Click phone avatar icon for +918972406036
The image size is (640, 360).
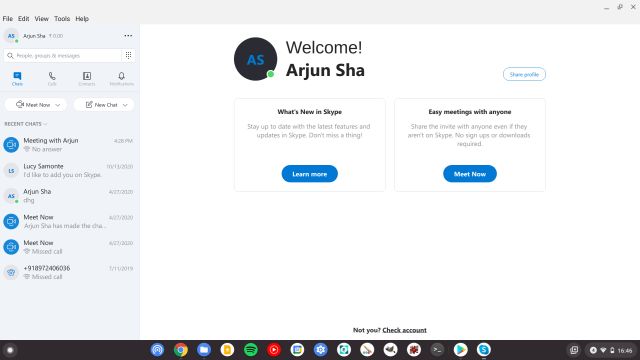click(x=11, y=272)
